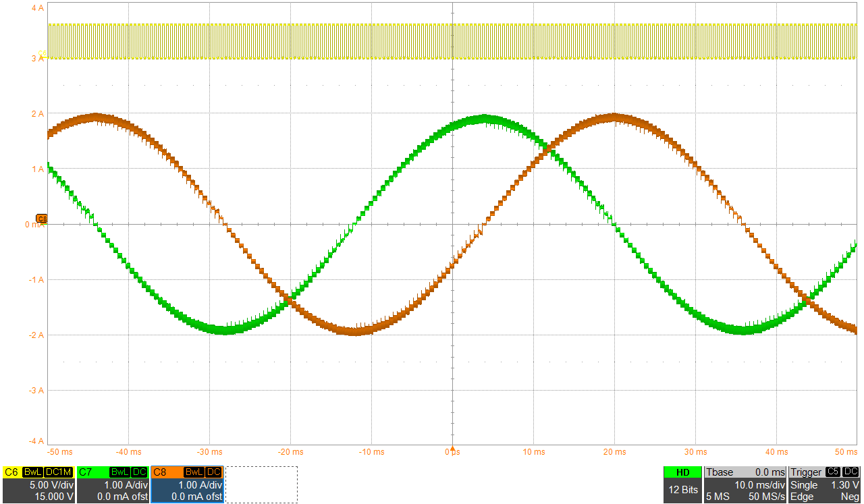Click the orange C8 ground level marker

click(x=42, y=219)
